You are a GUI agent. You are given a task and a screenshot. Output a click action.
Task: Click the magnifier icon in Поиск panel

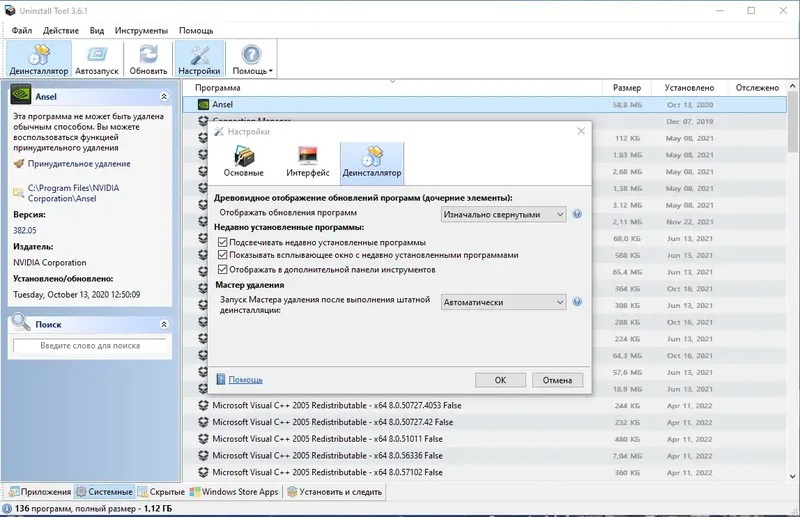pos(21,322)
